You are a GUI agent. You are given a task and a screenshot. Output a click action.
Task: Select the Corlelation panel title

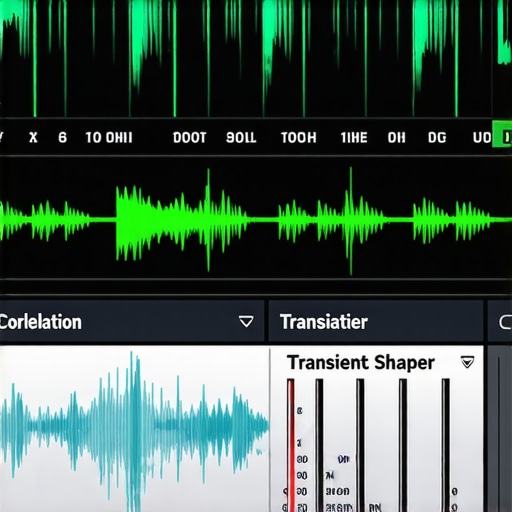(x=40, y=322)
